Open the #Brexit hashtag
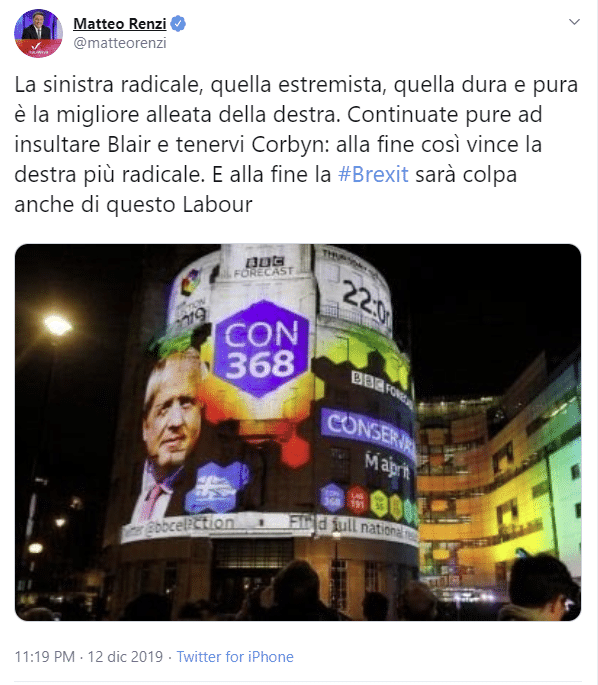598x685 pixels. [373, 174]
